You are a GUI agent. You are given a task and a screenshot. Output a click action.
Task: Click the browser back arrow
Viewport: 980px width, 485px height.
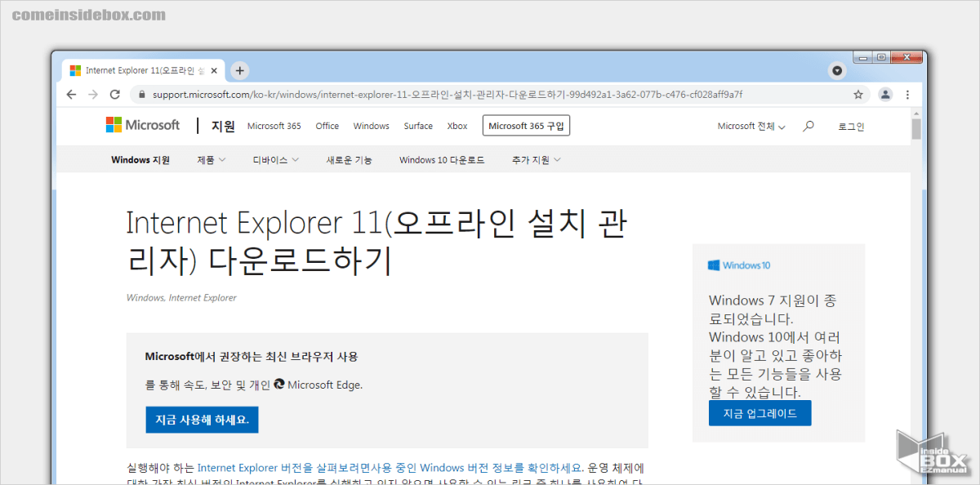click(x=71, y=94)
